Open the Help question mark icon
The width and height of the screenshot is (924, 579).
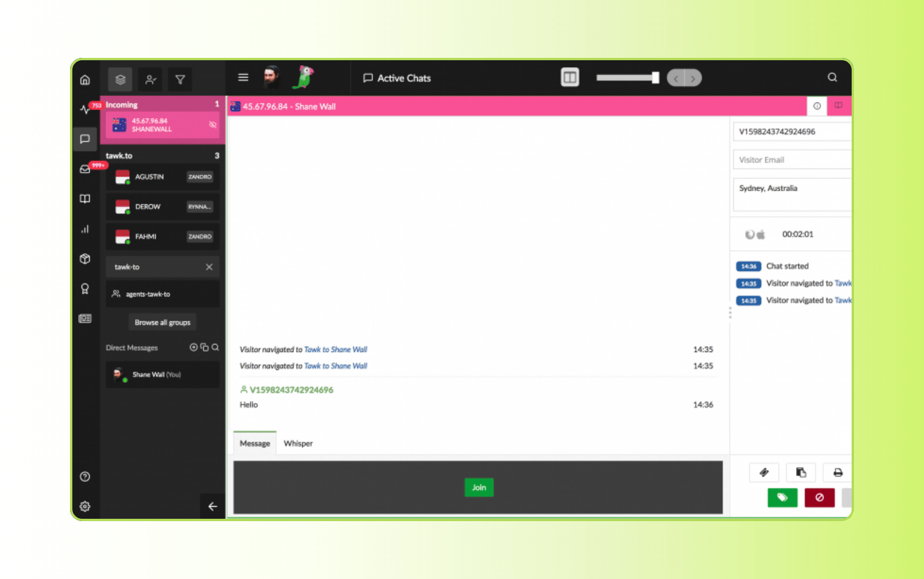tap(85, 477)
